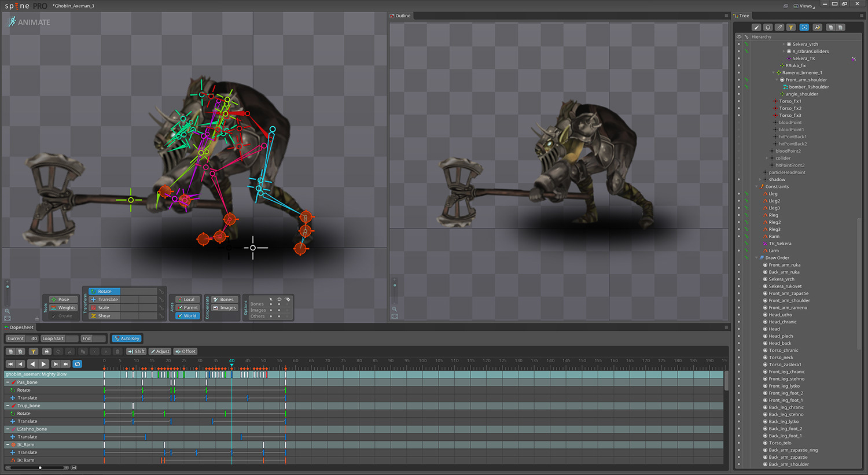
Task: Click the key icon in Hierarchy header
Action: tap(746, 36)
